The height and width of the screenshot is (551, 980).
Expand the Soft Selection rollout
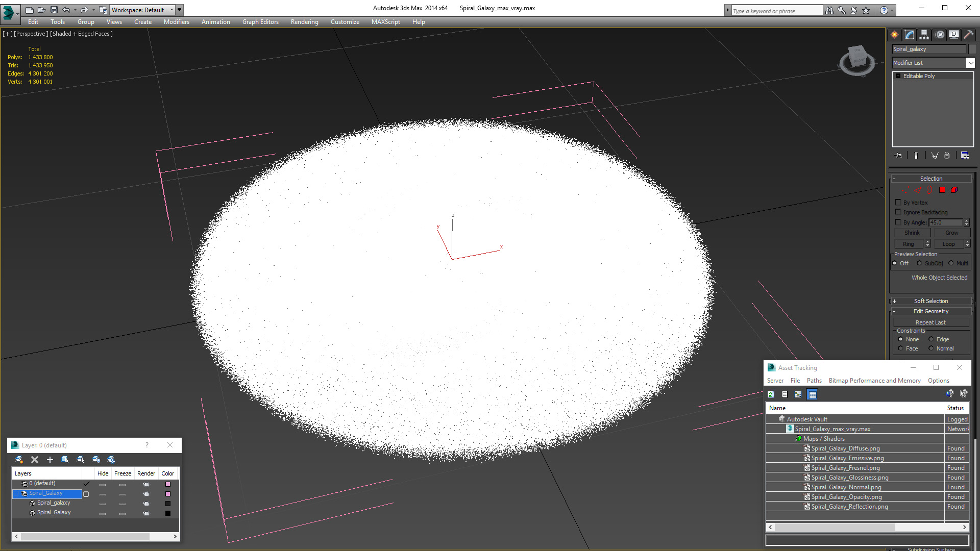coord(930,301)
